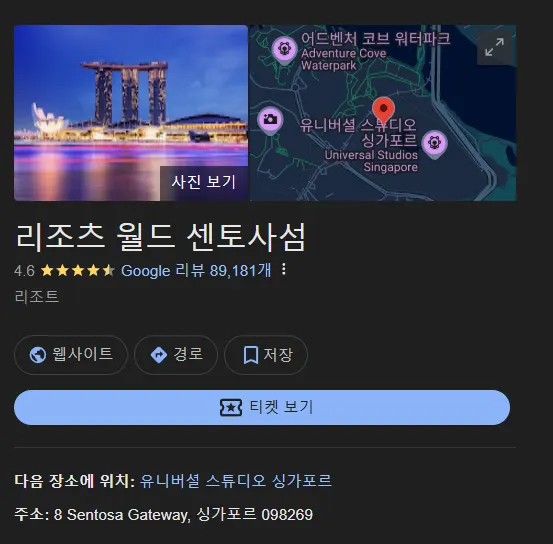Screen dimensions: 553x544
Task: Get directions with the 경로 button
Action: pyautogui.click(x=176, y=355)
